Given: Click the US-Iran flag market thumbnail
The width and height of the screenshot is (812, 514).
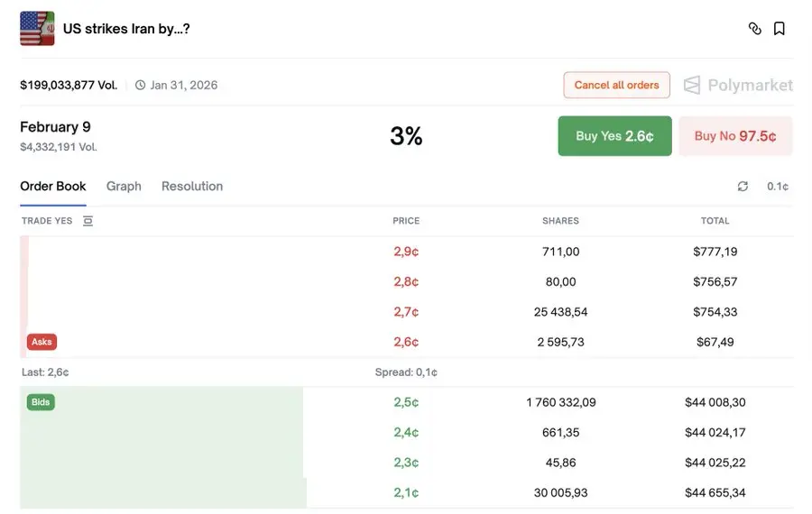Looking at the screenshot, I should coord(37,29).
